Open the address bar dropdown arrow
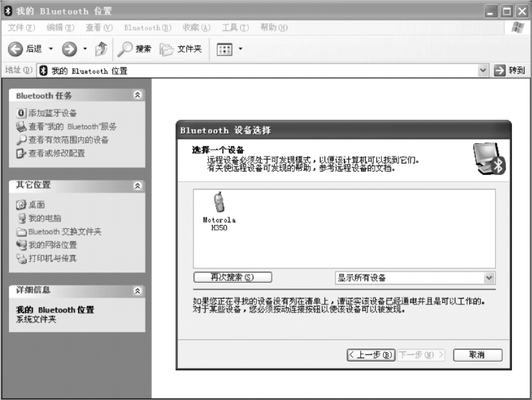The height and width of the screenshot is (400, 532). tap(483, 70)
